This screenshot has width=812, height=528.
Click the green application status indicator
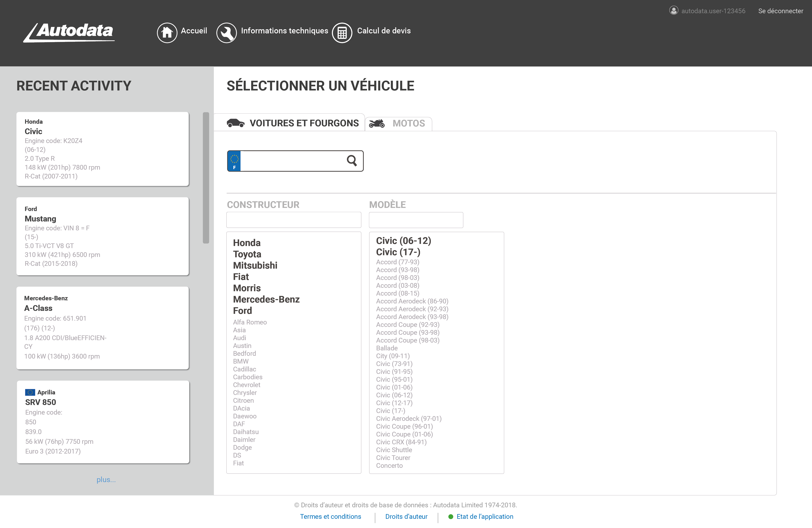pos(451,516)
